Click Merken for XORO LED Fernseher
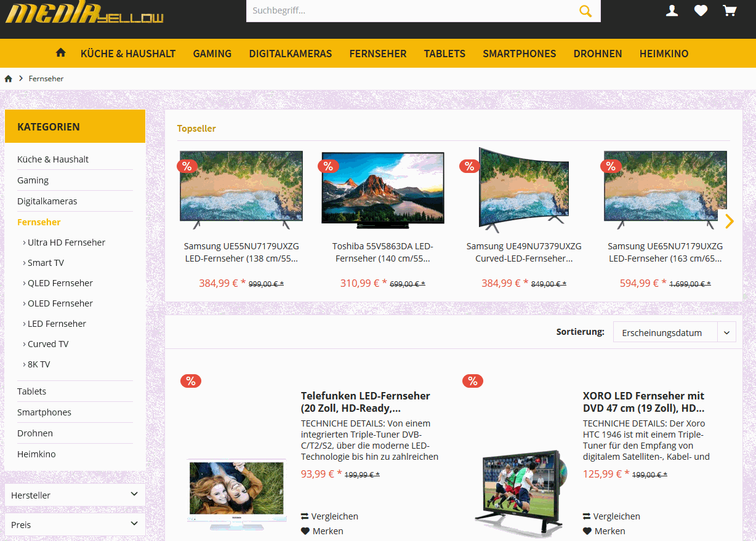 point(604,531)
